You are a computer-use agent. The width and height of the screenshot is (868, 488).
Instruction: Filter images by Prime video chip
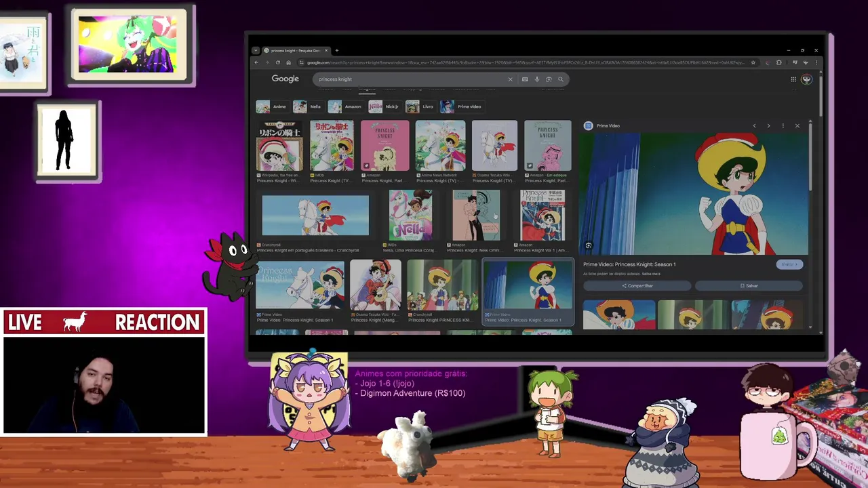pyautogui.click(x=461, y=106)
